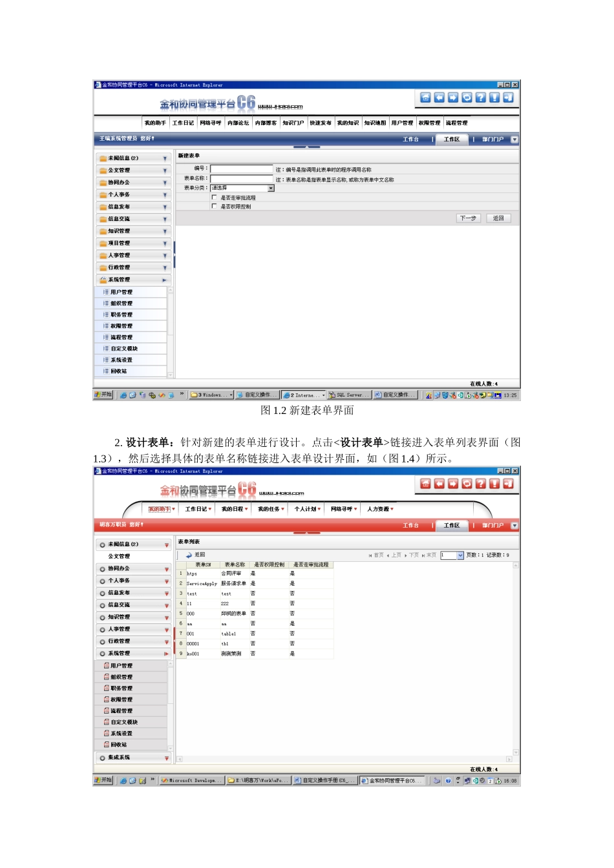Click folder icon beside 知识管理 in 新建表单 sidebar

[x=103, y=231]
